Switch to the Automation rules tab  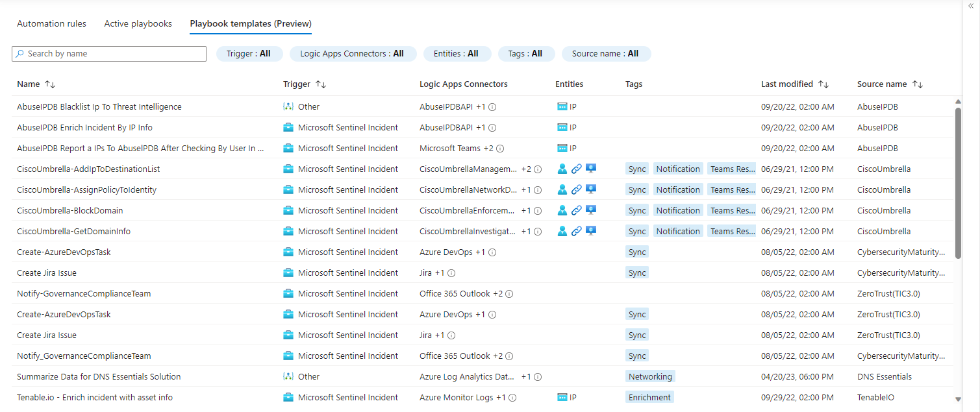click(x=51, y=23)
